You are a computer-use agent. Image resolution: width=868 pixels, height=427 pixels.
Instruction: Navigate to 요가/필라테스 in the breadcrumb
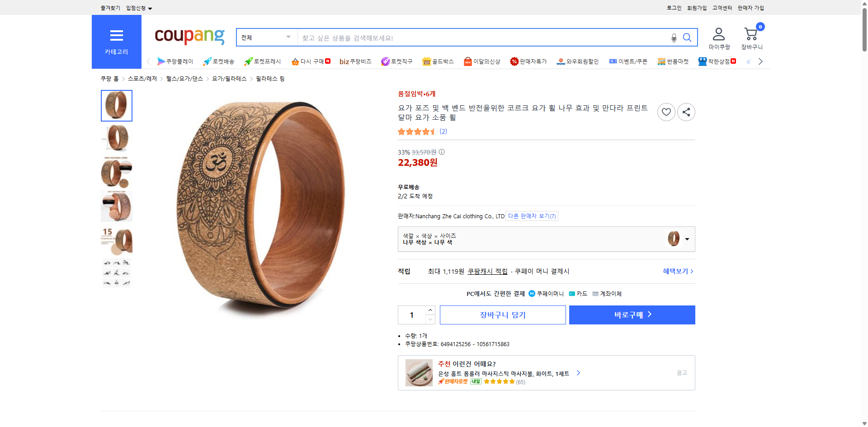point(229,78)
